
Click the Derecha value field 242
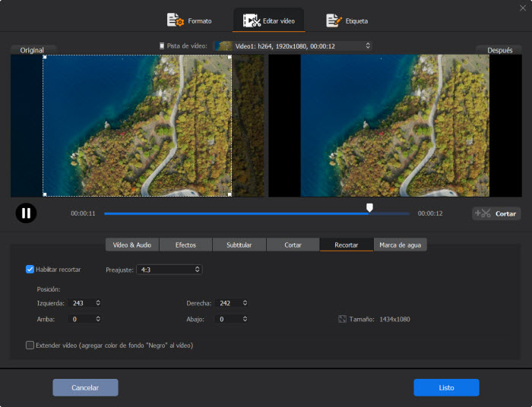tap(228, 303)
